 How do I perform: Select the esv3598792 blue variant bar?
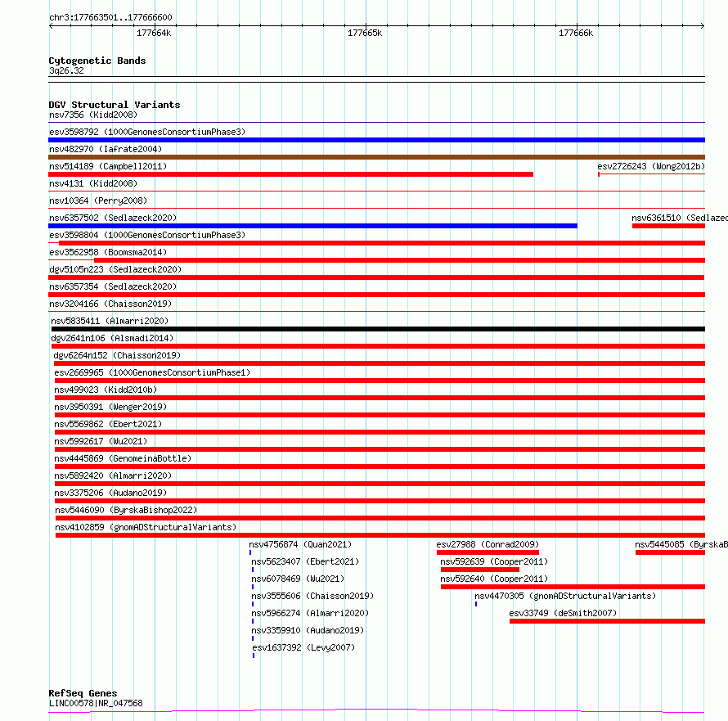tap(376, 140)
